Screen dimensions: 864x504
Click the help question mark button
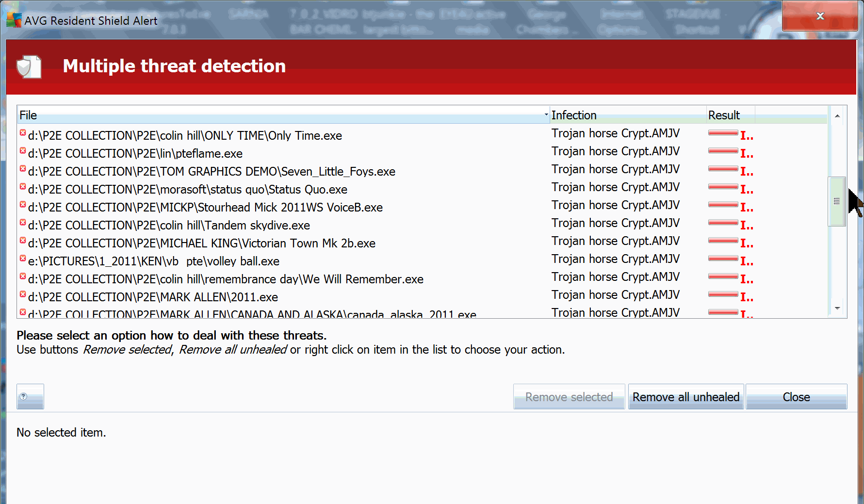(30, 396)
